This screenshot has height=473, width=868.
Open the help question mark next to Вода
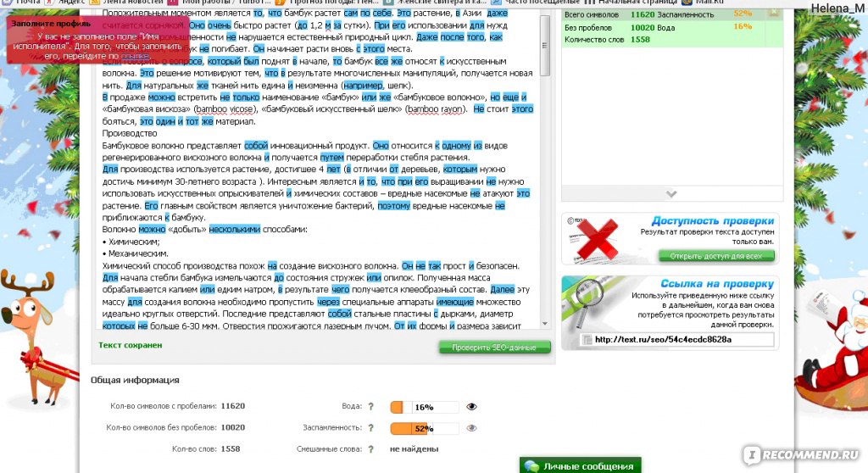(x=371, y=407)
